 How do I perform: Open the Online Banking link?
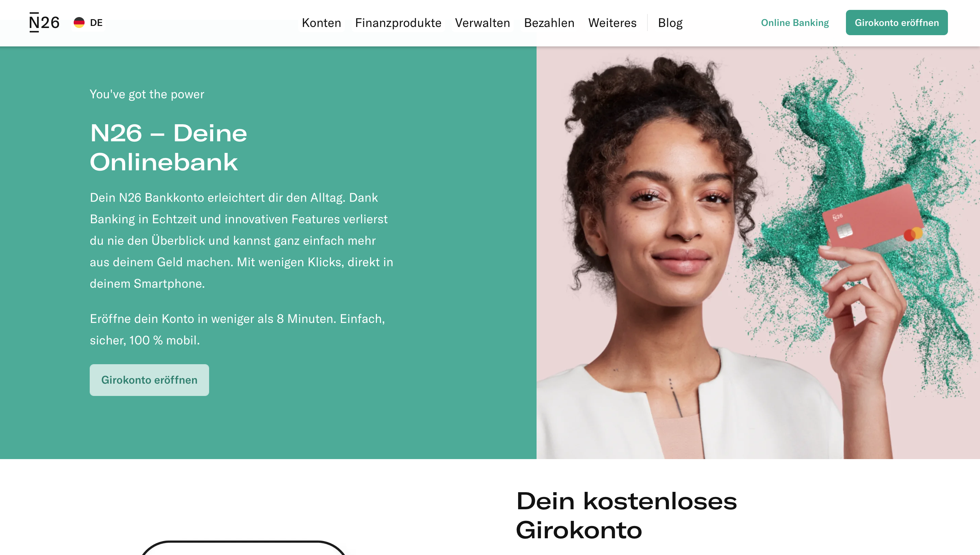pos(794,23)
